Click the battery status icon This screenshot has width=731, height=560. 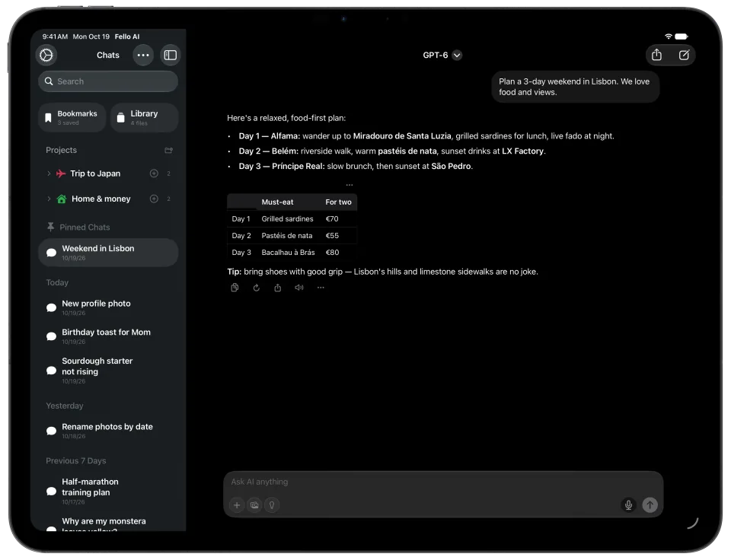681,37
